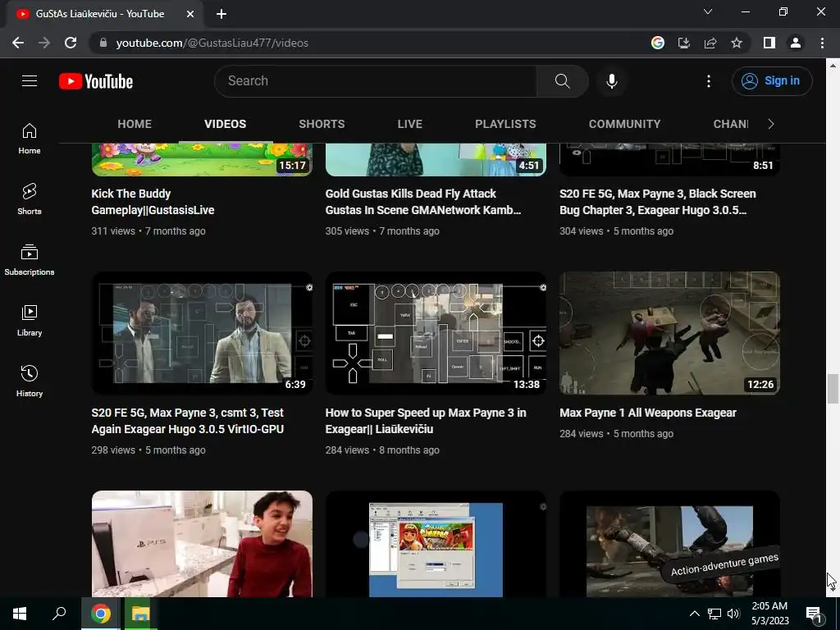Open the COMMUNITY channel tab
The width and height of the screenshot is (840, 630).
coord(624,124)
